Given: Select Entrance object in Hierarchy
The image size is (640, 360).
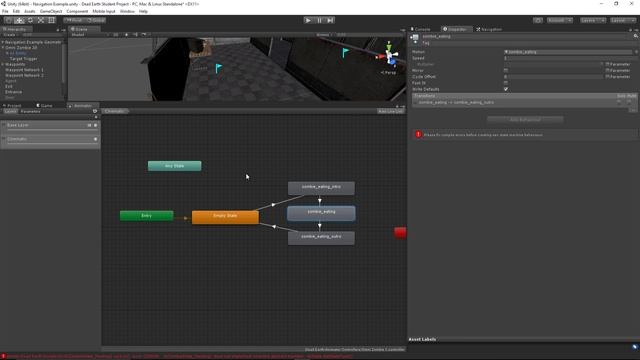Looking at the screenshot, I should point(13,92).
